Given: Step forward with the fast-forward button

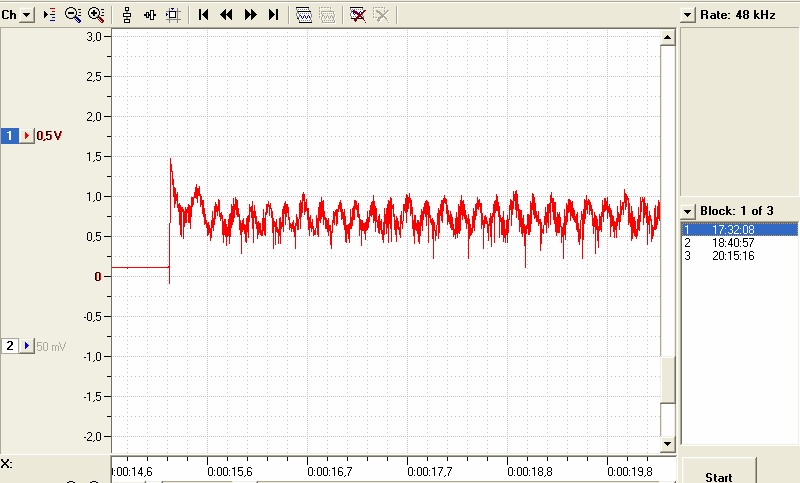Looking at the screenshot, I should coord(250,15).
